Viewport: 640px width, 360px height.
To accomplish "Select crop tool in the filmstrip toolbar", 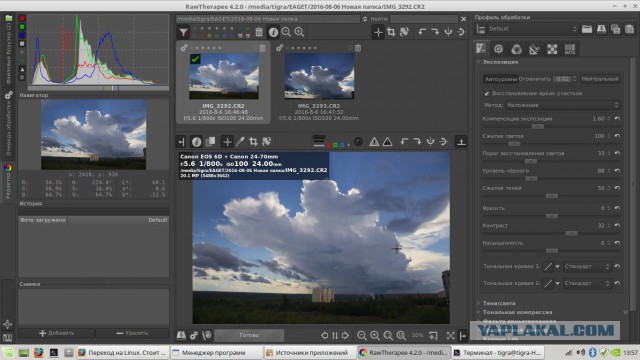I will (391, 32).
